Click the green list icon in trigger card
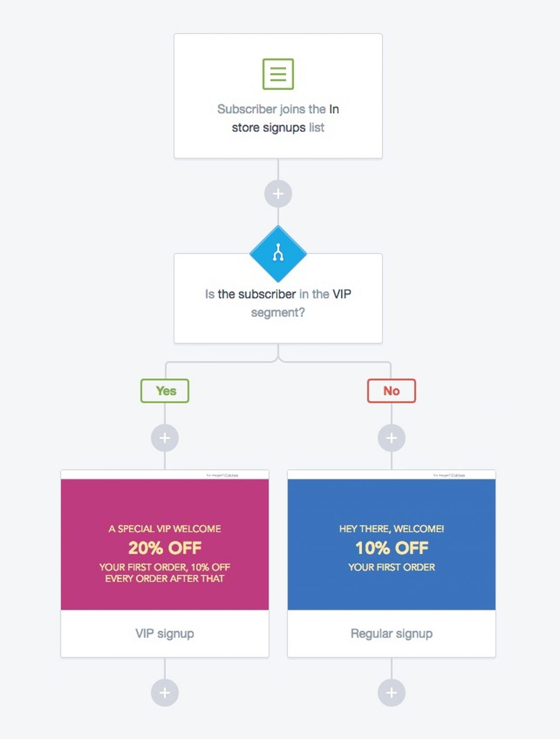The width and height of the screenshot is (560, 739). pos(278,74)
